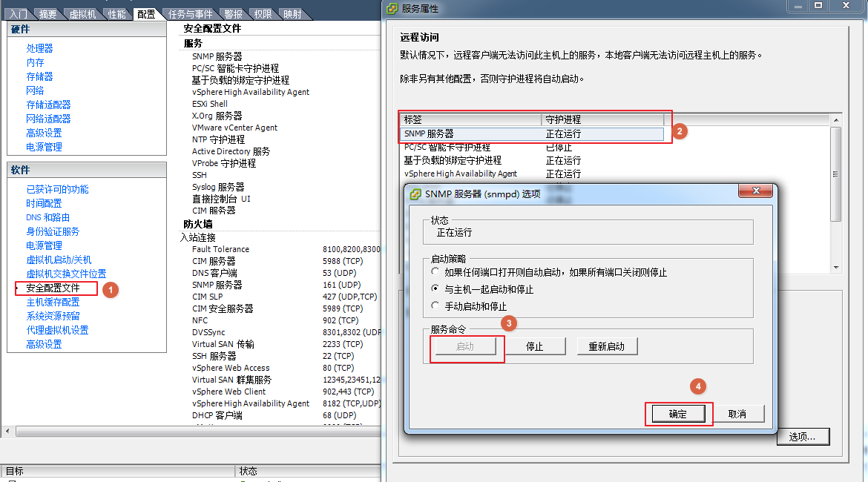The width and height of the screenshot is (868, 482).
Task: Open 已获许可的功能 link
Action: [58, 189]
